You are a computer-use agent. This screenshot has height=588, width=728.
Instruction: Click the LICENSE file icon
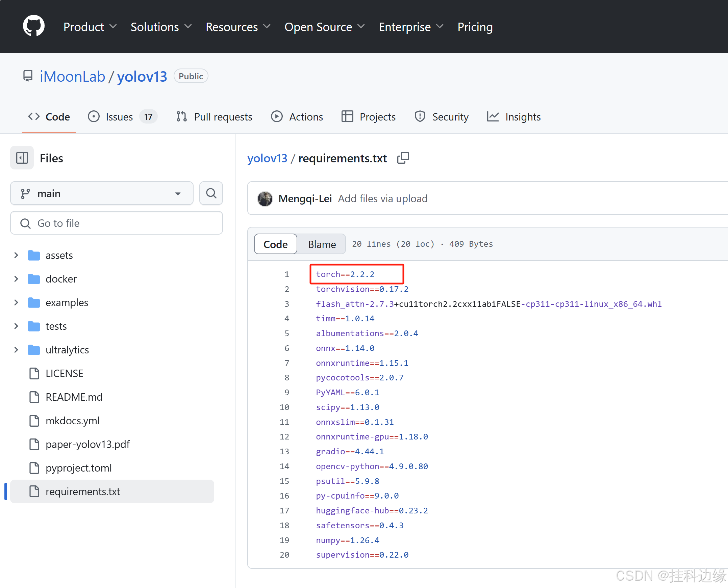34,374
